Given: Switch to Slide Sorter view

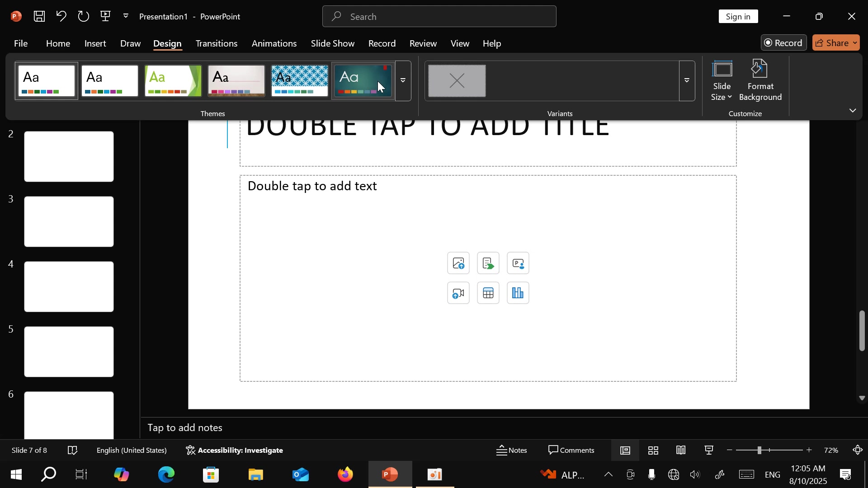Looking at the screenshot, I should tap(653, 450).
